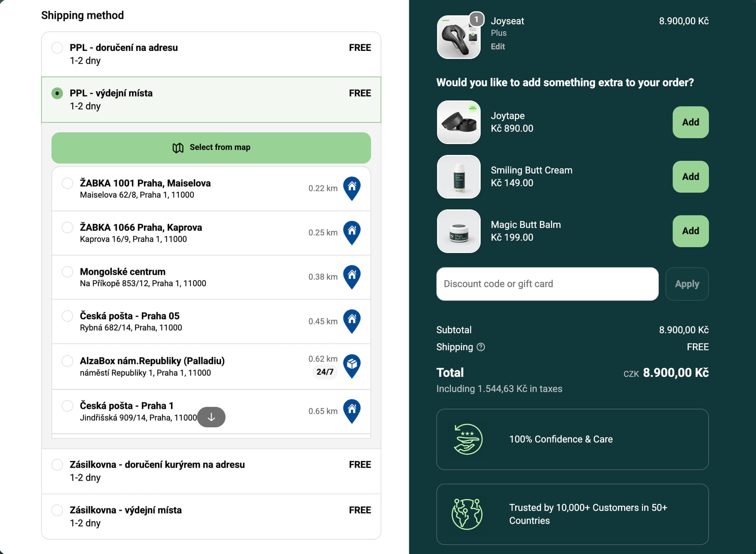Click the map pin icon for Česká pošta Praha 1
This screenshot has height=554, width=756.
[x=352, y=411]
